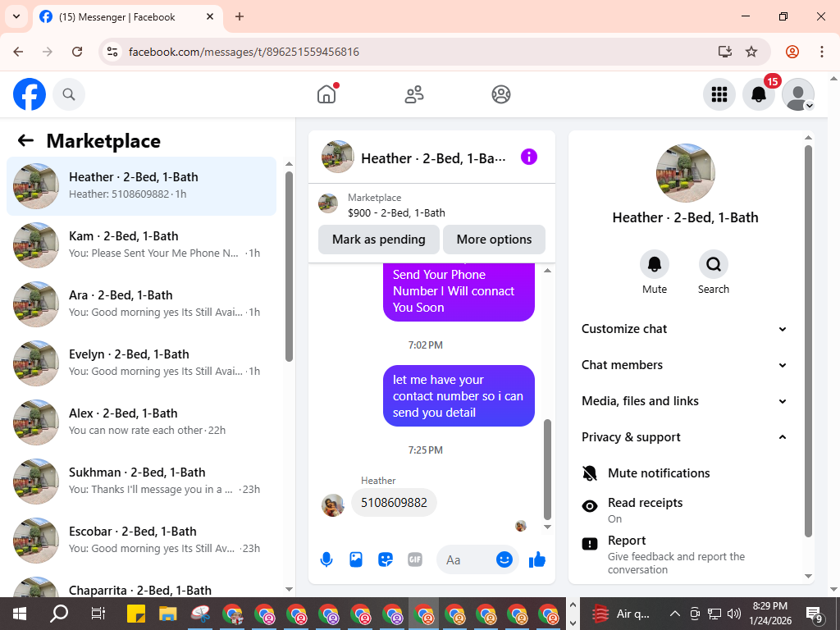Click the large listing photo in info panel
This screenshot has height=630, width=840.
[685, 173]
